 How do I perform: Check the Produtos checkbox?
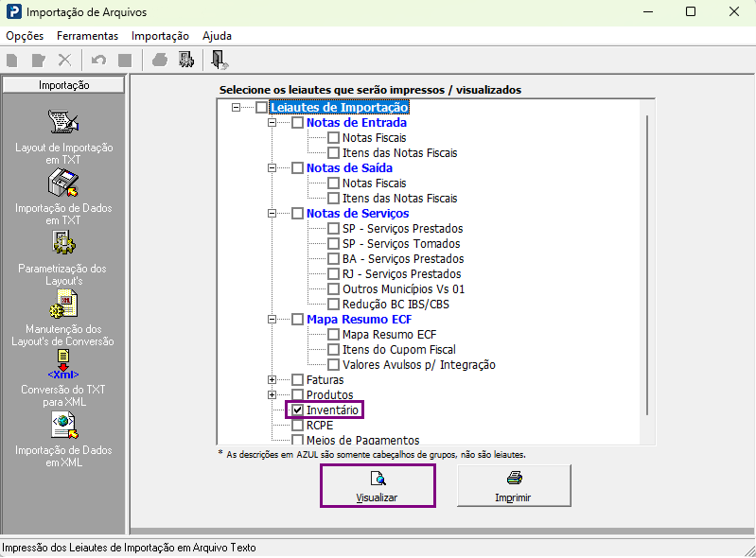(297, 394)
